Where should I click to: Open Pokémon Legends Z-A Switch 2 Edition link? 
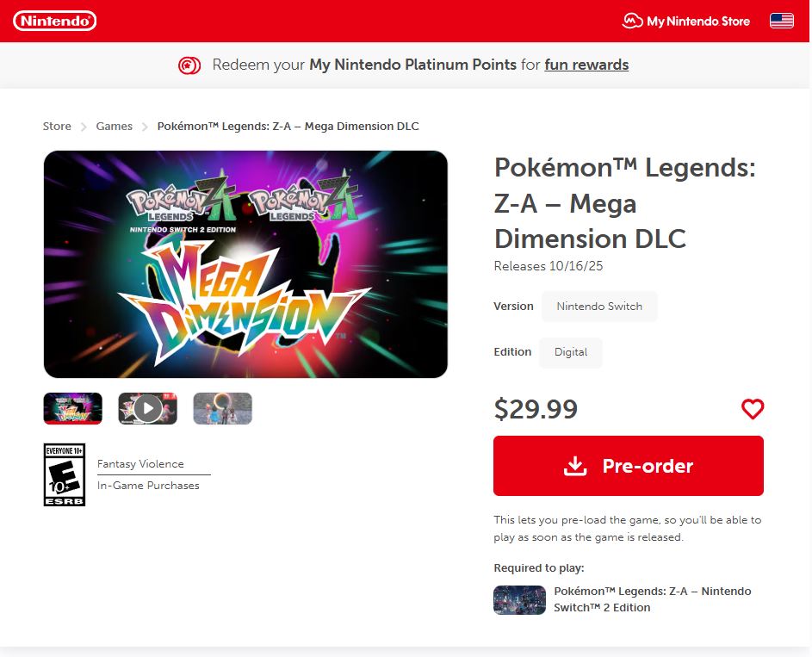coord(652,599)
